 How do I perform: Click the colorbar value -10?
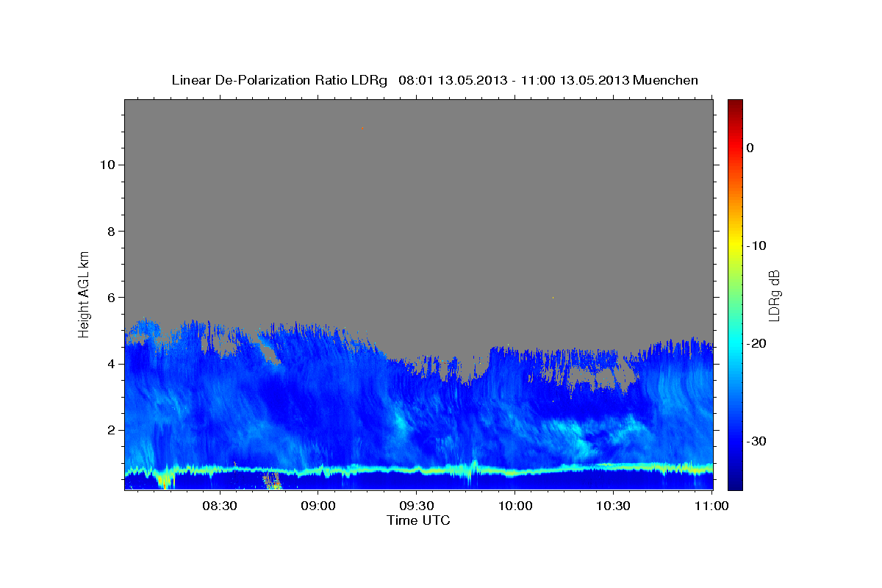pos(757,245)
